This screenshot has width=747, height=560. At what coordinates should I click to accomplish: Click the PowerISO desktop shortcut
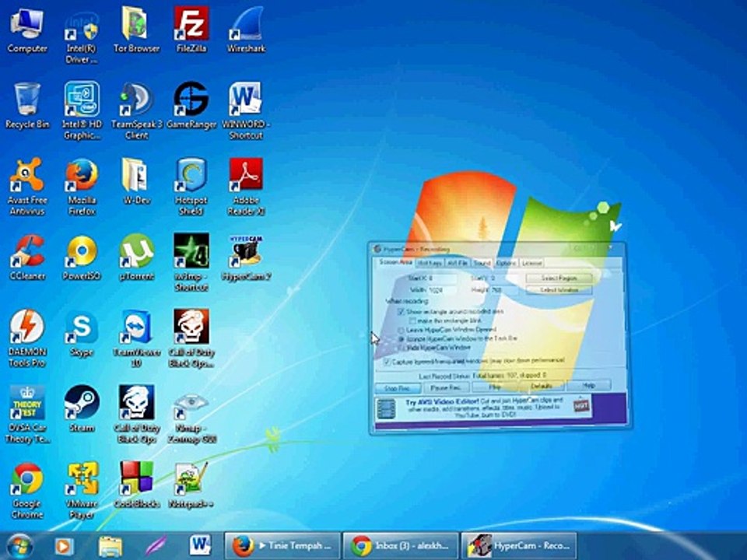pyautogui.click(x=82, y=257)
